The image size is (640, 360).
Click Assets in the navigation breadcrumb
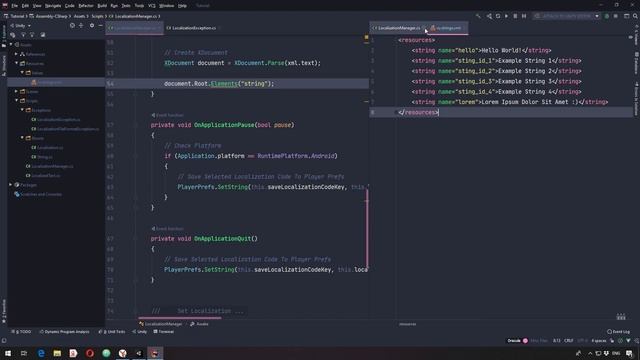pyautogui.click(x=79, y=16)
